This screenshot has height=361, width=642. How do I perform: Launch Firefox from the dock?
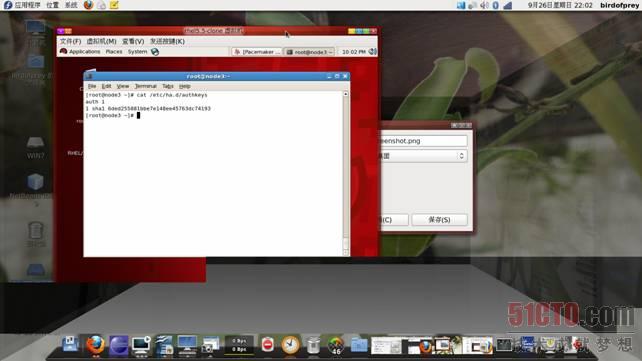click(95, 345)
